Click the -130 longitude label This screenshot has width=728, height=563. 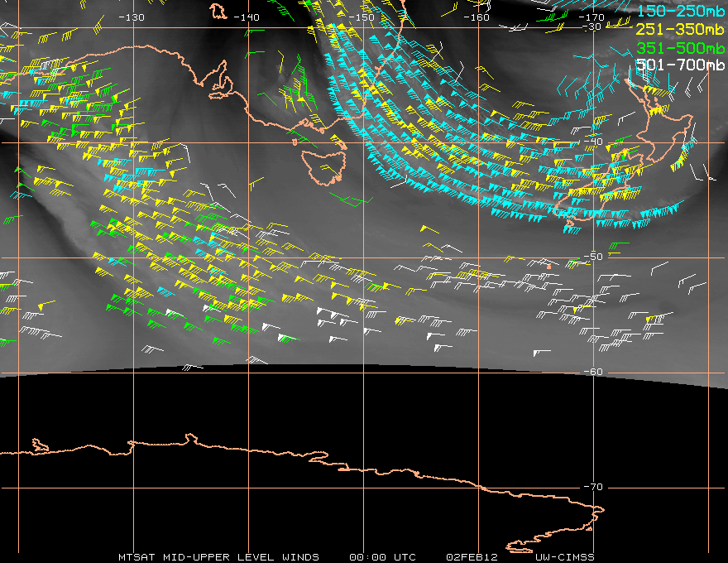pyautogui.click(x=132, y=17)
